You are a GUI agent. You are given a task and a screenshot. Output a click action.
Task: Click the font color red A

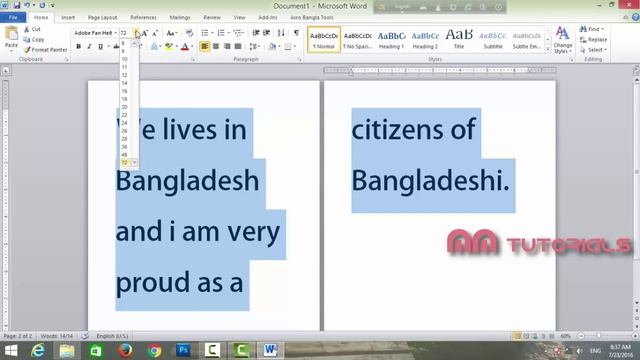[x=185, y=47]
